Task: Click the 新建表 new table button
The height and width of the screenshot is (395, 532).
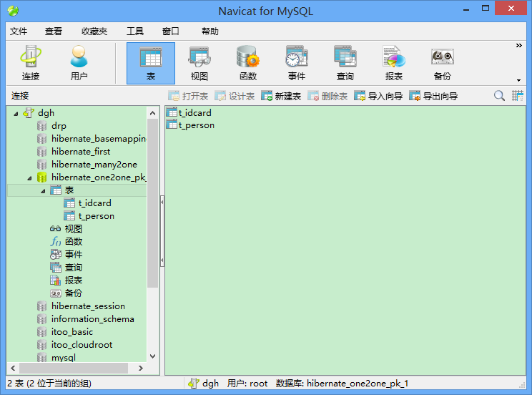Action: [x=281, y=96]
